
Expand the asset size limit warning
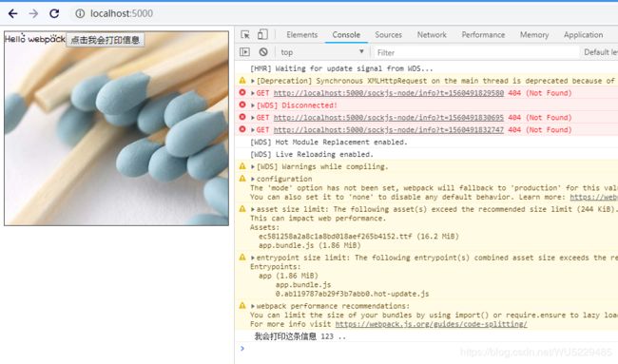253,209
